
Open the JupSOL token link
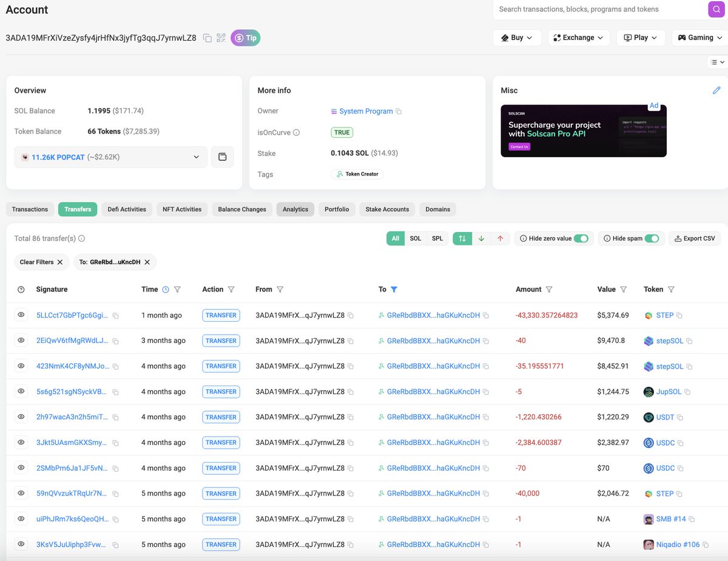pos(669,392)
